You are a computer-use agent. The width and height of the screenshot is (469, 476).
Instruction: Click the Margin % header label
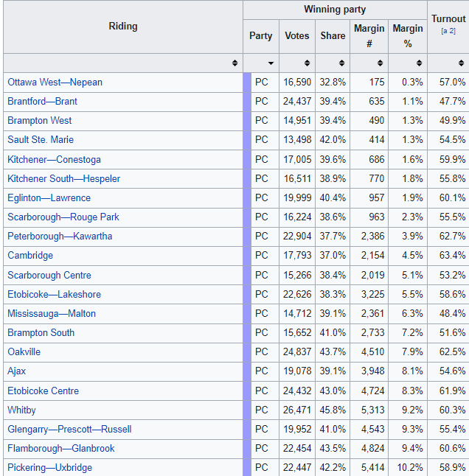[408, 36]
